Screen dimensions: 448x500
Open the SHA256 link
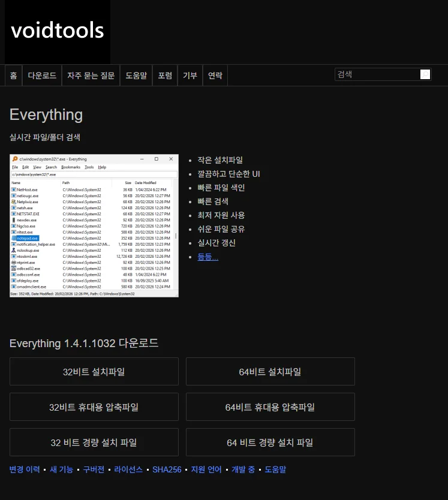click(167, 469)
